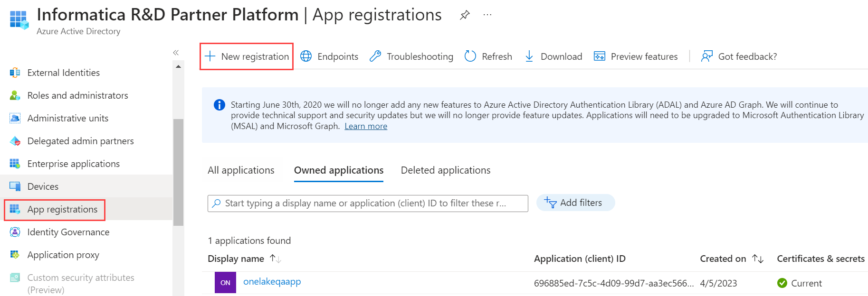868x296 pixels.
Task: Open the onelakeqaapp application link
Action: (272, 281)
